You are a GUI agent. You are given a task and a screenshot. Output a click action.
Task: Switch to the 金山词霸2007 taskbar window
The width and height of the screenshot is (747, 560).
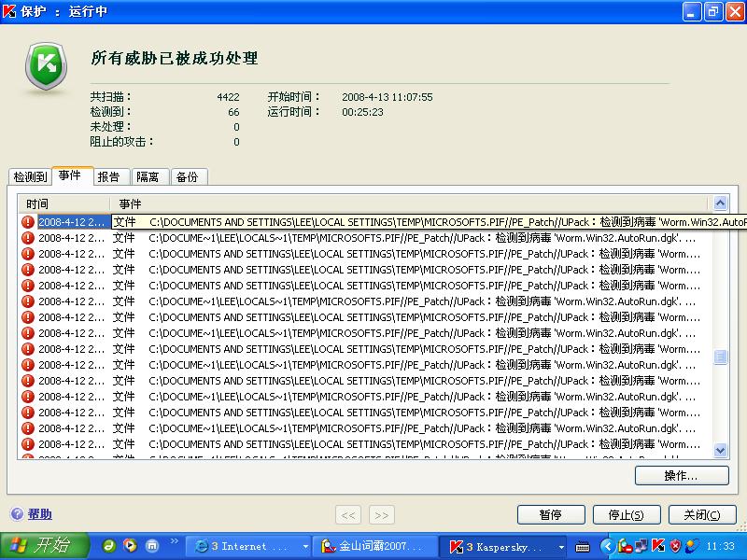[x=375, y=547]
